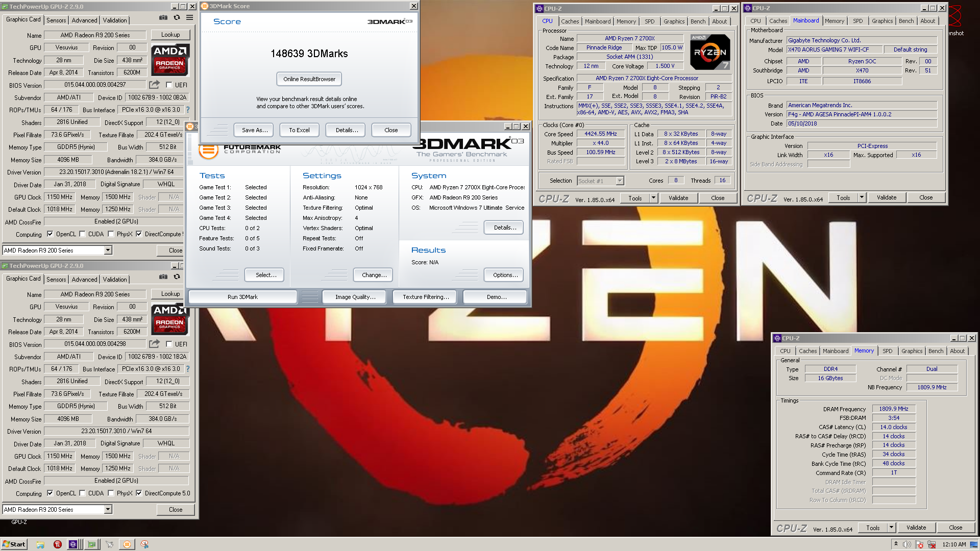Click the Ryzen 7 logo in CPU-Z
This screenshot has width=980, height=551.
710,52
